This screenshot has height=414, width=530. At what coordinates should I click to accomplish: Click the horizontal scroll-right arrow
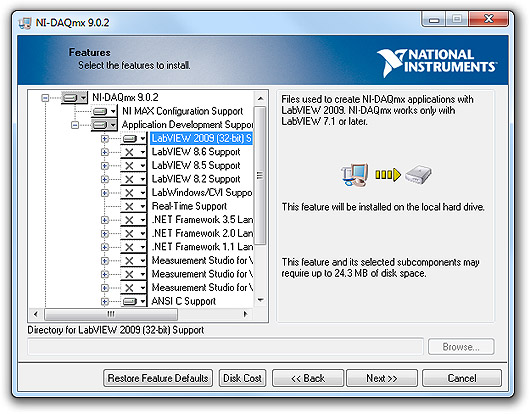click(x=246, y=314)
